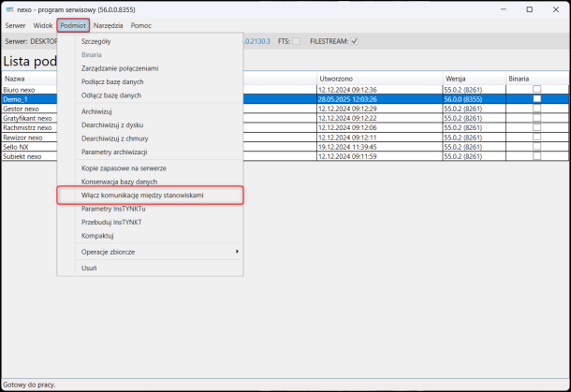
Task: Toggle Binaria checkbox for Sello NX row
Action: coord(536,146)
